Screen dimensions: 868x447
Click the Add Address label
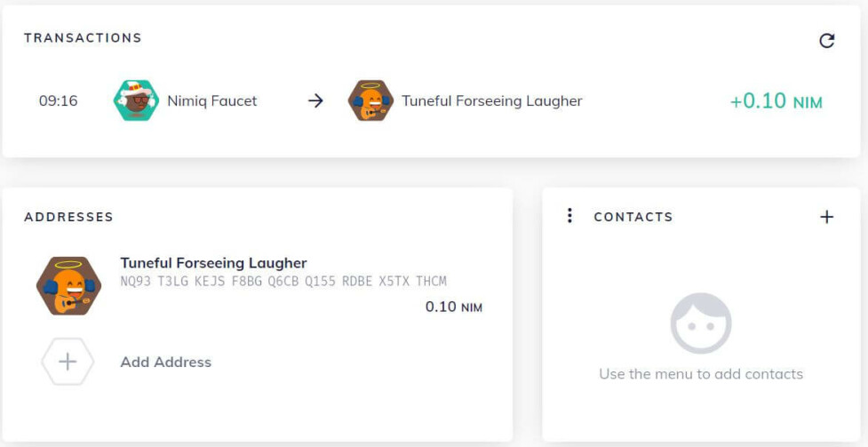point(166,362)
